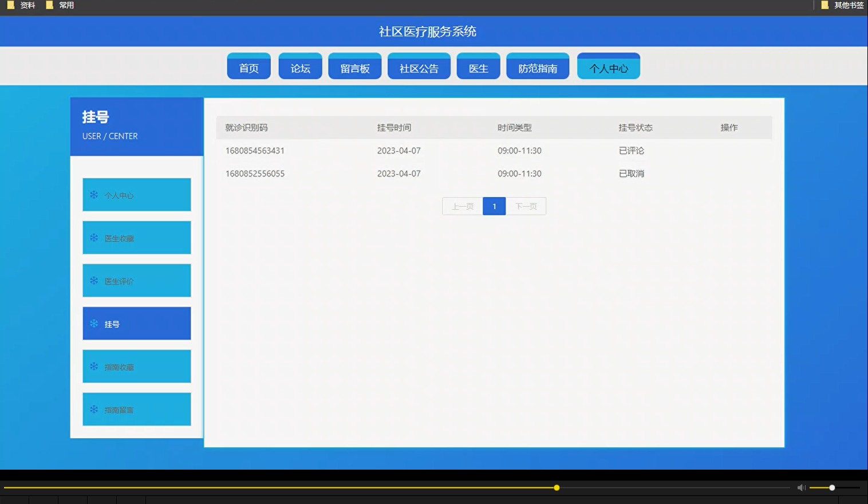Click the USER / CENTER subtitle
The width and height of the screenshot is (868, 504).
pos(110,136)
